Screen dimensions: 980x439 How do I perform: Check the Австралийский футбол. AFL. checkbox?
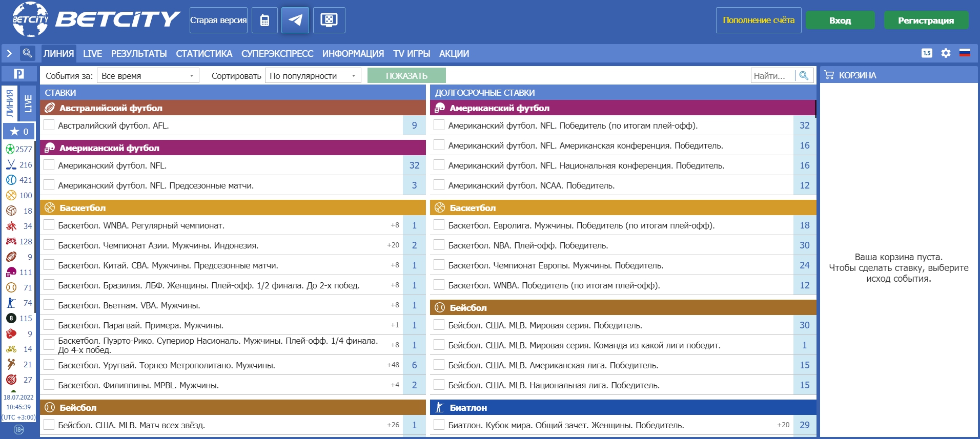49,125
